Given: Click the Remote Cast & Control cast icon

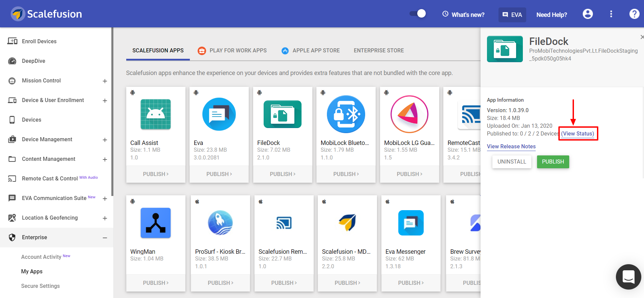Looking at the screenshot, I should point(12,178).
